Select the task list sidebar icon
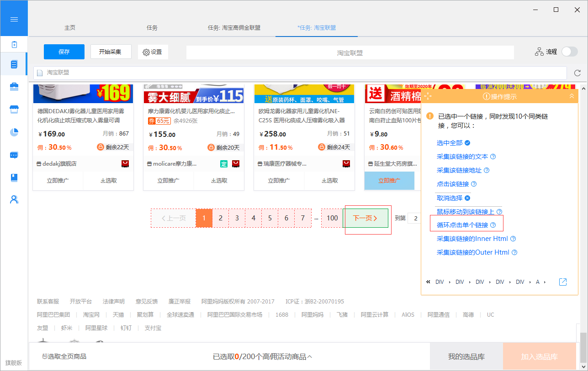The image size is (588, 371). pyautogui.click(x=14, y=64)
